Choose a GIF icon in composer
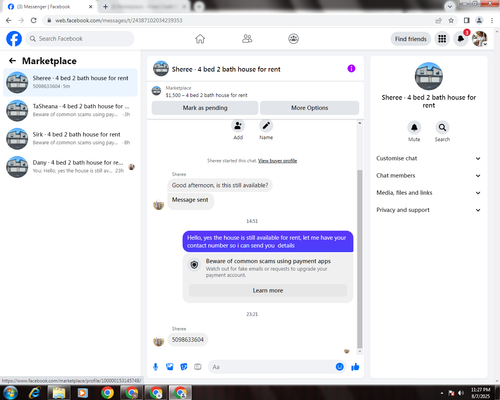Viewport: 500px width, 400px height. 198,367
